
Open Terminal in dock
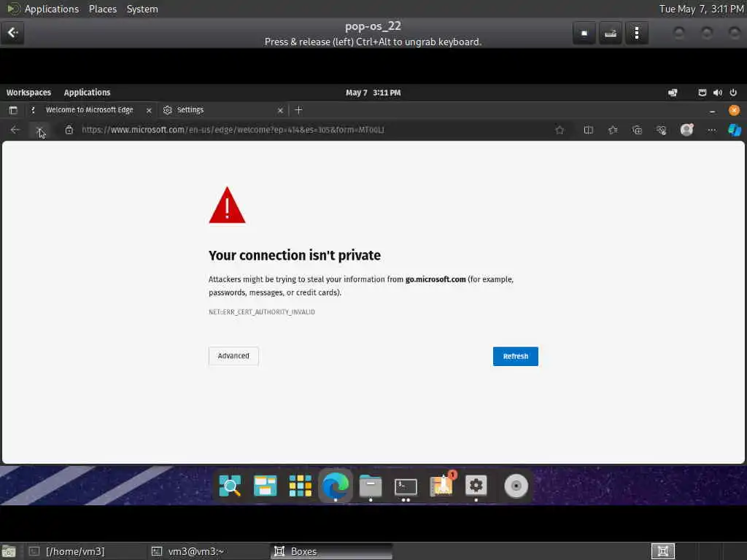406,486
